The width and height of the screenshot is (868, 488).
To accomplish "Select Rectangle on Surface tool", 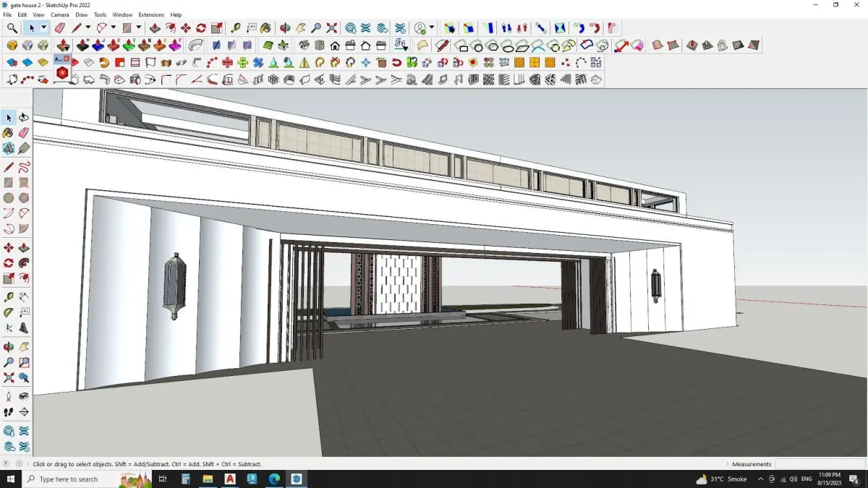I will click(462, 45).
